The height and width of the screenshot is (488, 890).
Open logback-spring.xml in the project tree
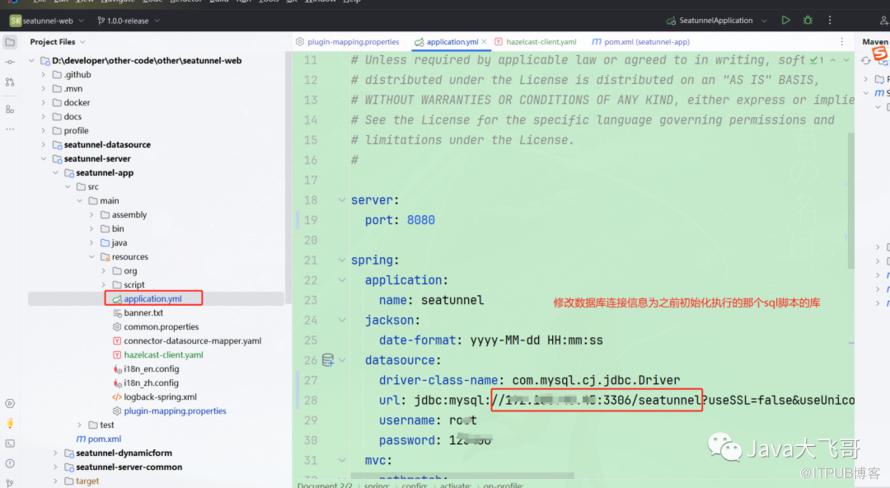coord(160,397)
